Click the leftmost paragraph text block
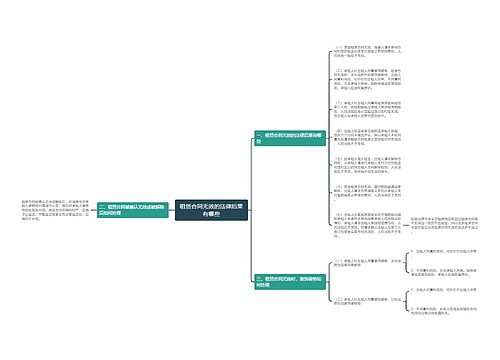 click(x=55, y=210)
